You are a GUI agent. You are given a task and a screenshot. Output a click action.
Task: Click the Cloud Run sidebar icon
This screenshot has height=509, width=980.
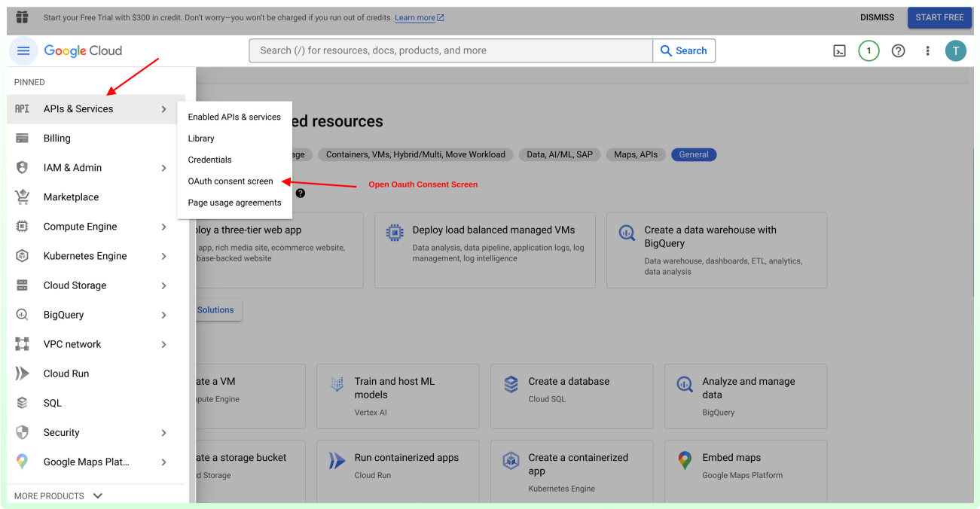point(22,373)
